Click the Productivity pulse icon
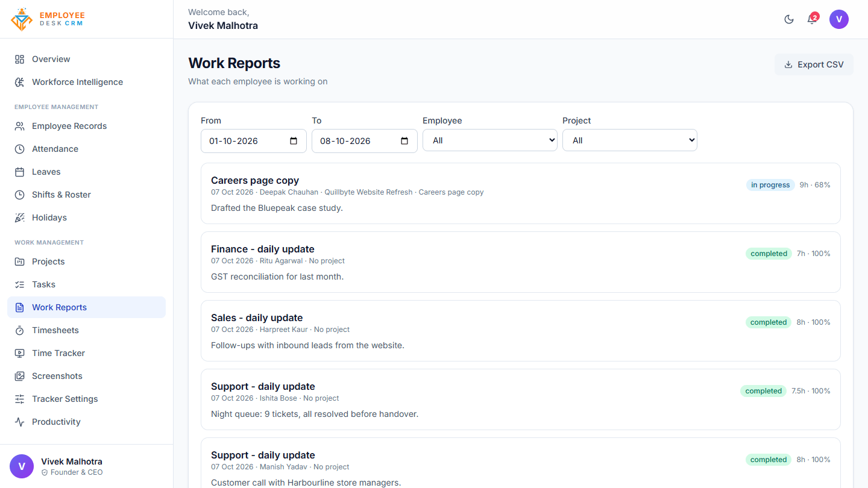The height and width of the screenshot is (488, 868). click(20, 422)
